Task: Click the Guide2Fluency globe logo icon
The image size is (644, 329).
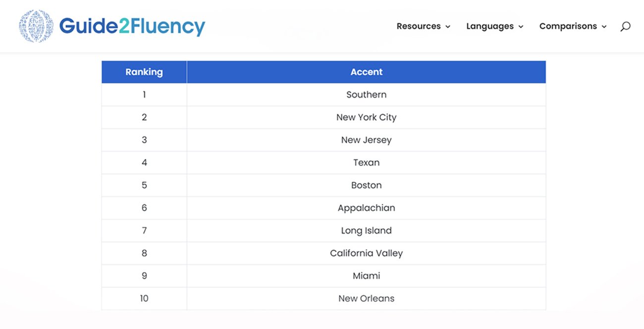Action: 36,26
